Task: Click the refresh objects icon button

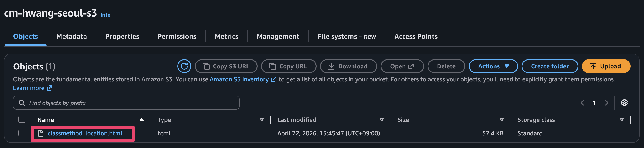Action: pyautogui.click(x=184, y=66)
